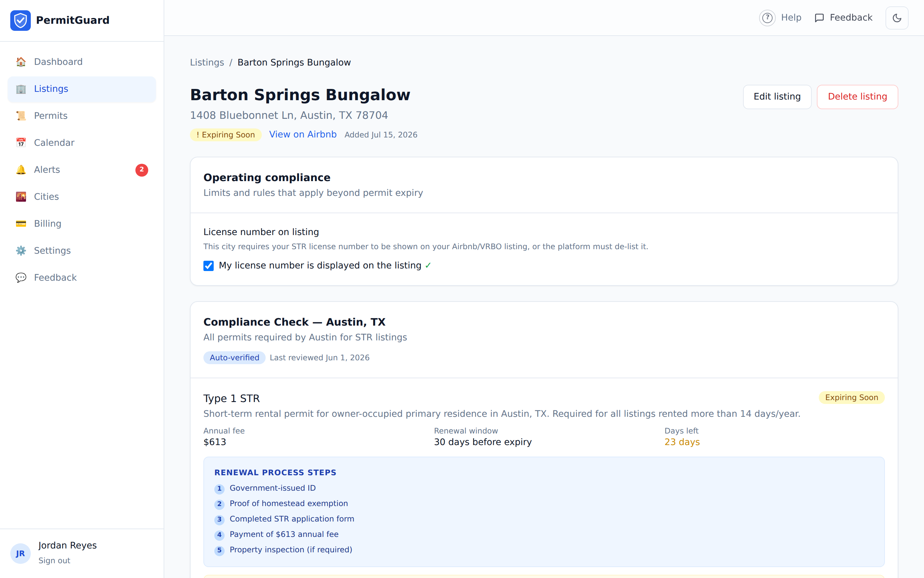924x578 pixels.
Task: Click 'Barton Springs Bungalow' breadcrumb text
Action: coord(294,62)
